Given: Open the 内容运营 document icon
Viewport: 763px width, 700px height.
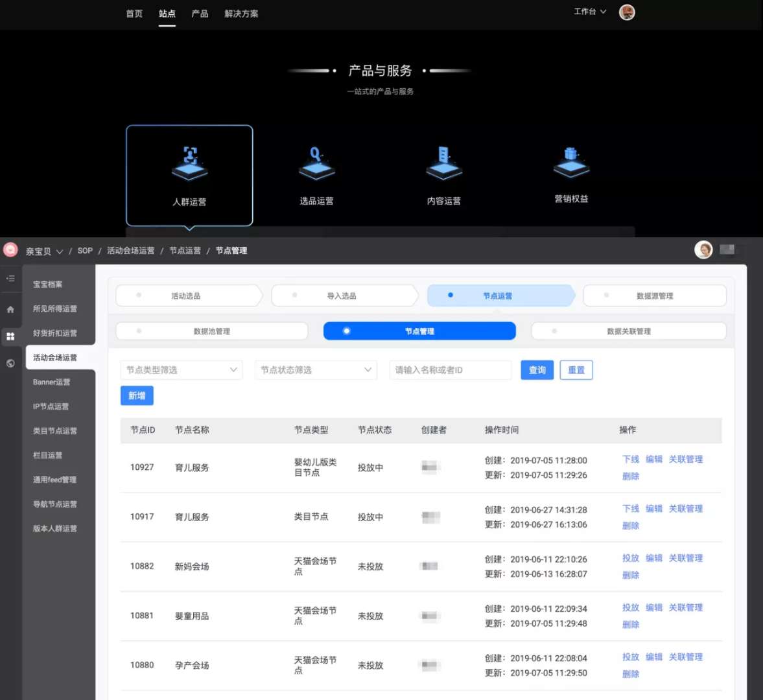Looking at the screenshot, I should pyautogui.click(x=444, y=163).
